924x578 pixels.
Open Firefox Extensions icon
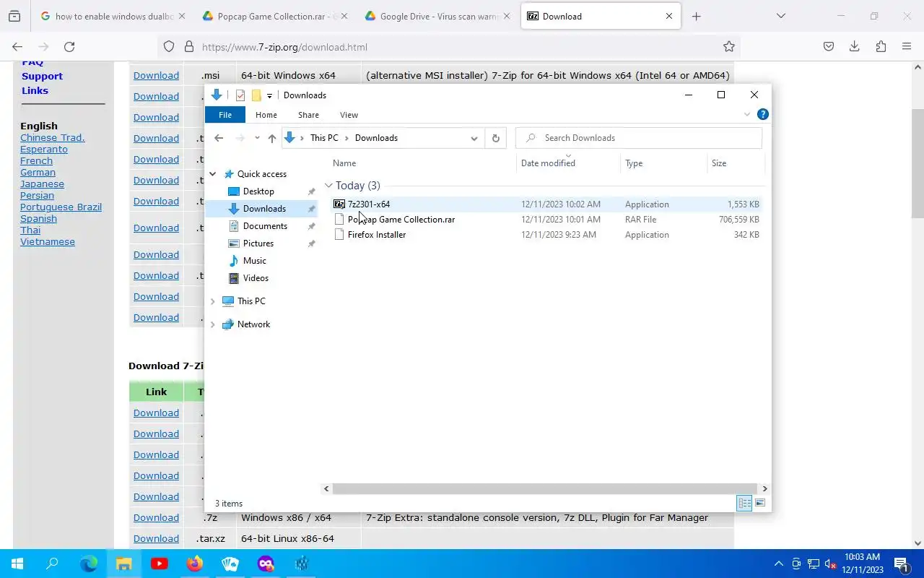(x=881, y=47)
